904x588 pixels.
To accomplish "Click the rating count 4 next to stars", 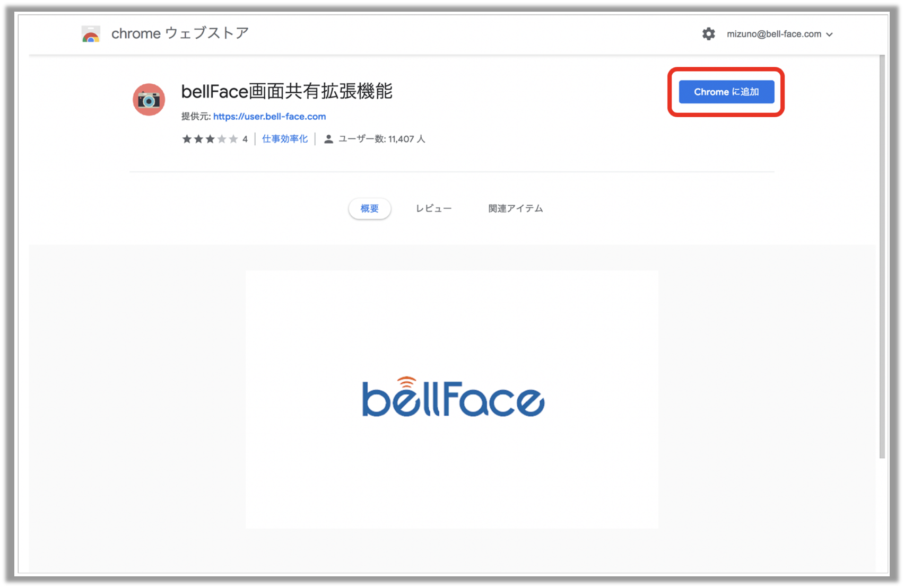I will click(x=245, y=139).
